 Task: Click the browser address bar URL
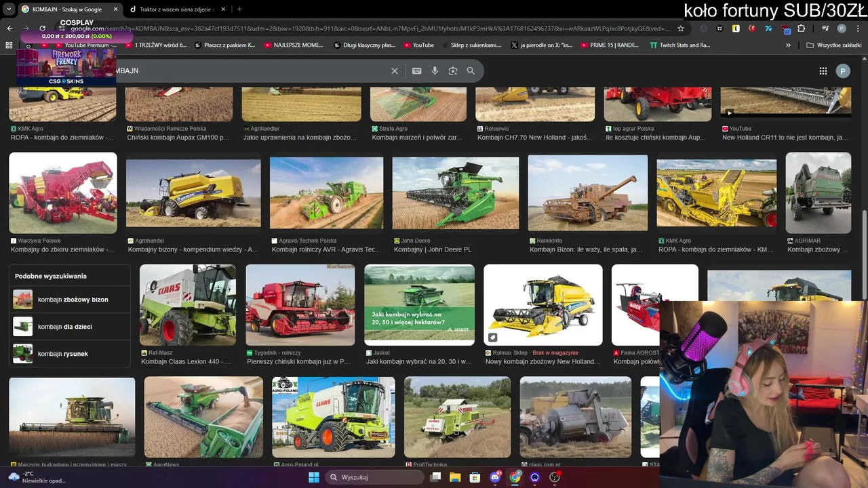tap(370, 28)
